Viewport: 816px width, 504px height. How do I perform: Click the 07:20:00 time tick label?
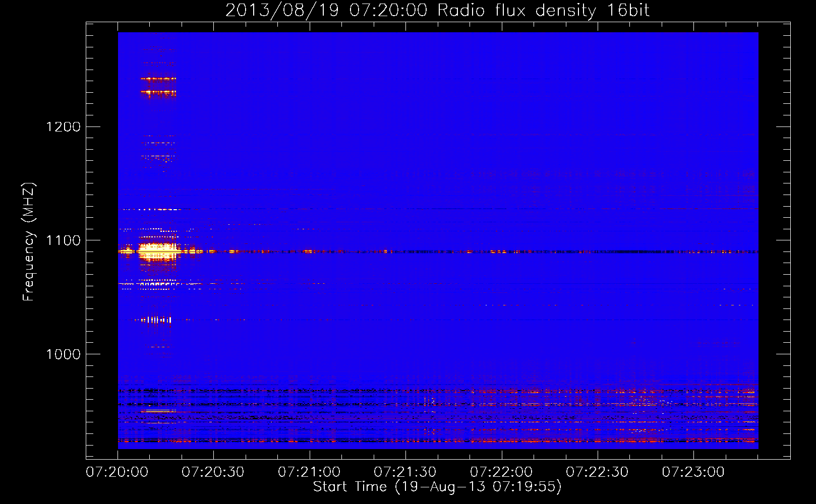point(117,472)
